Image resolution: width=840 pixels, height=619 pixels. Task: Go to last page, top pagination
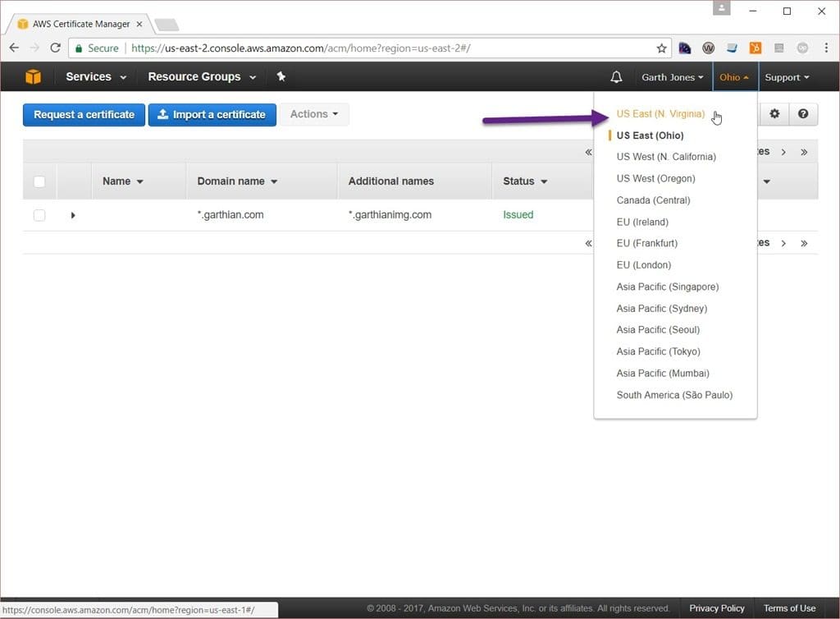point(804,152)
